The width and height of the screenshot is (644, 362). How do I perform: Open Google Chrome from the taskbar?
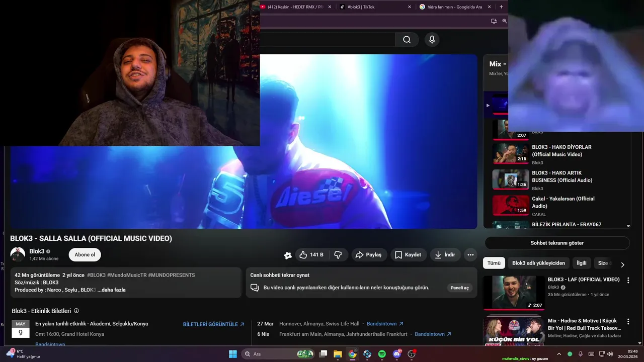pos(352,354)
